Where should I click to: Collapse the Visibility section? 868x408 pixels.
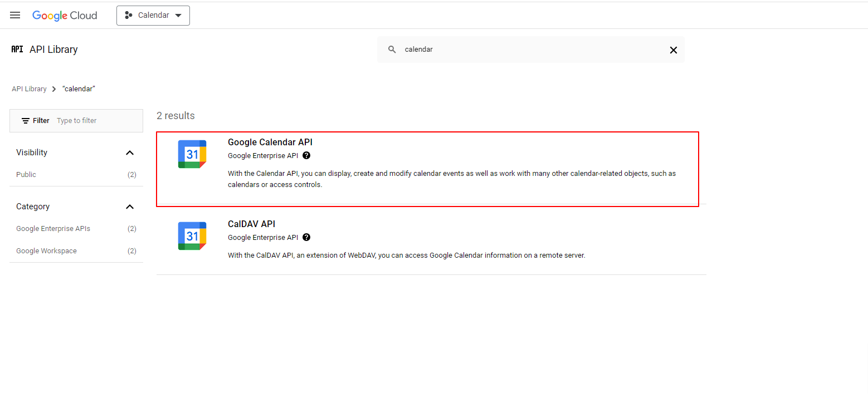point(130,153)
